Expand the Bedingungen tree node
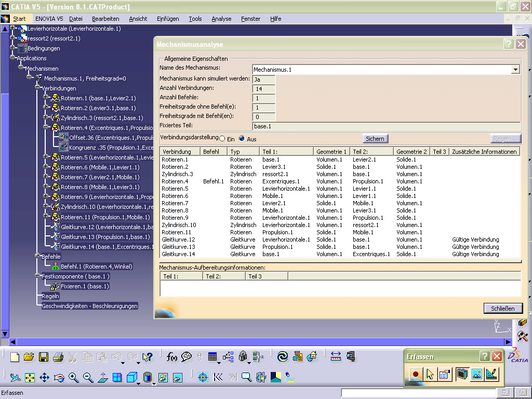Viewport: 532px width, 399px height. tap(12, 48)
